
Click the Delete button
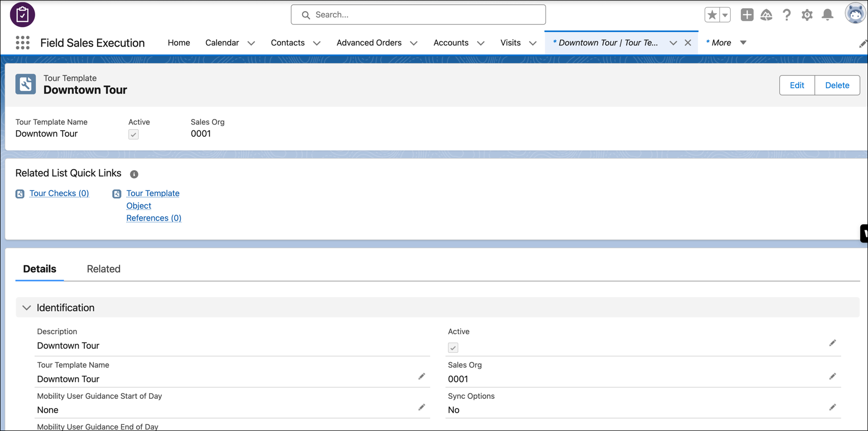(837, 85)
